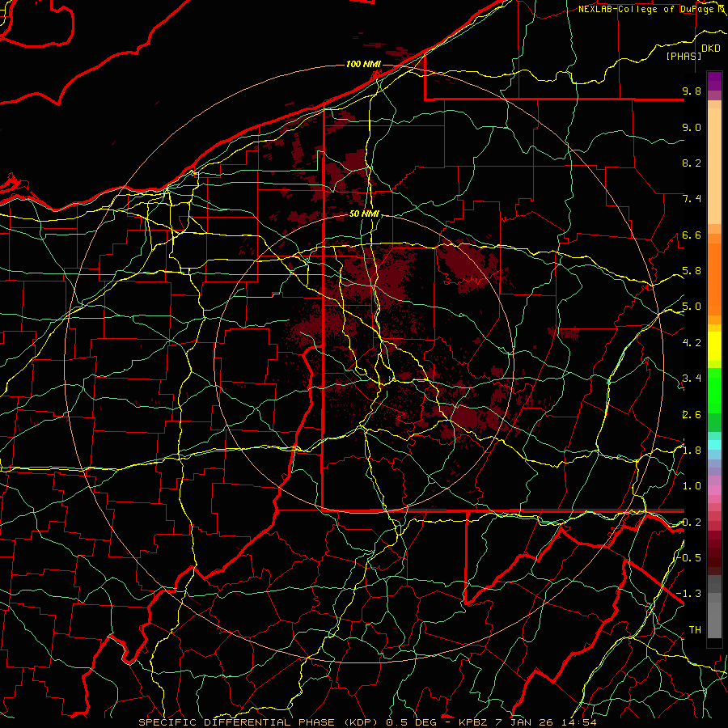Click the 9.8 value on the color scale
The width and height of the screenshot is (728, 728).
[x=692, y=91]
